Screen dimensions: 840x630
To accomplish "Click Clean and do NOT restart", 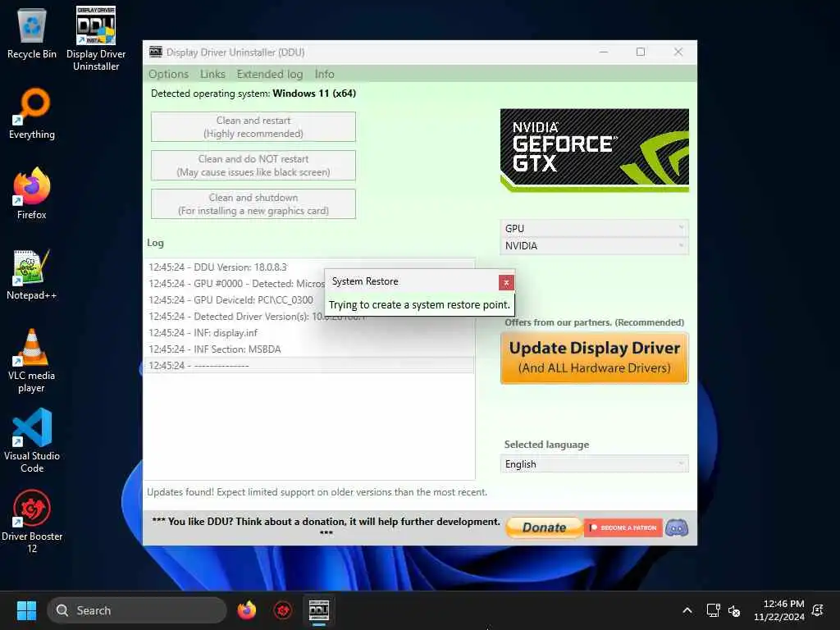I will point(253,166).
